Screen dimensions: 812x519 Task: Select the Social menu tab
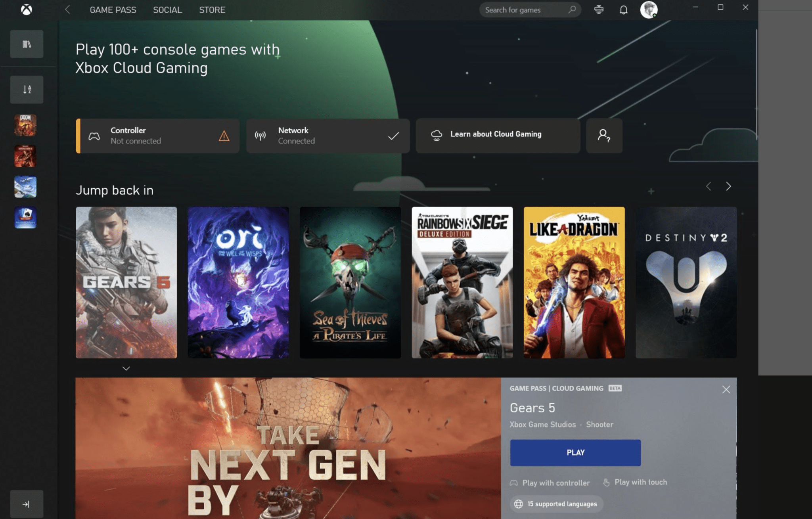coord(167,10)
